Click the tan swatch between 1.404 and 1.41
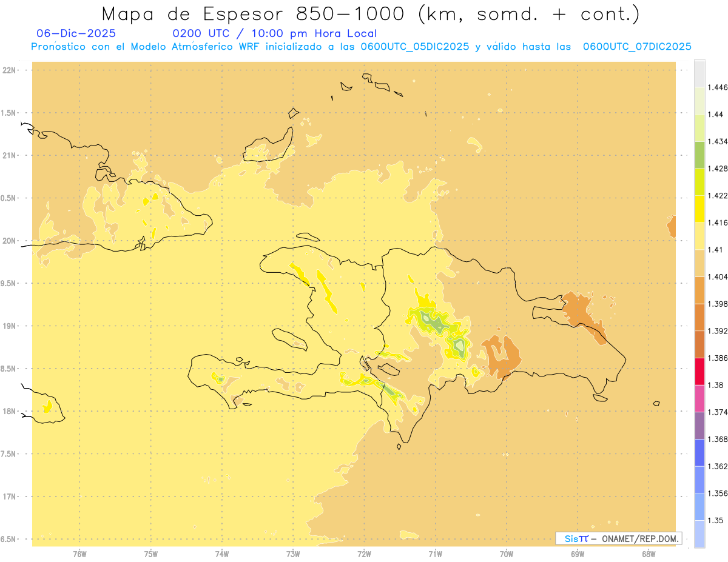 pyautogui.click(x=699, y=263)
